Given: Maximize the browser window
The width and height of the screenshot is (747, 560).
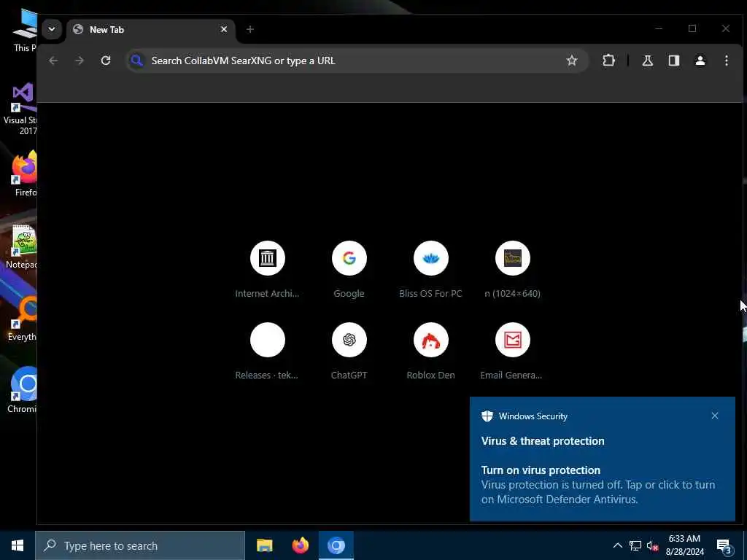Looking at the screenshot, I should tap(692, 28).
